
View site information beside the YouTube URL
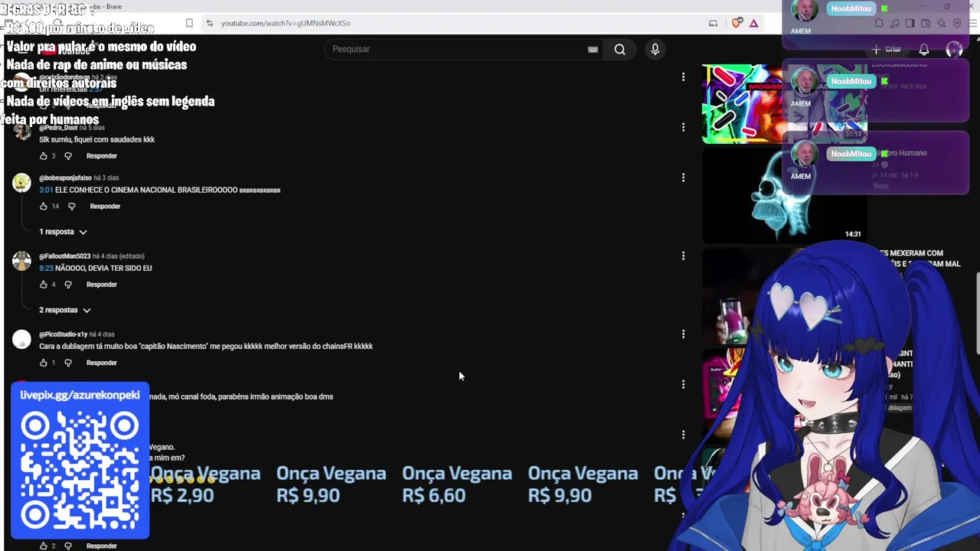coord(210,23)
